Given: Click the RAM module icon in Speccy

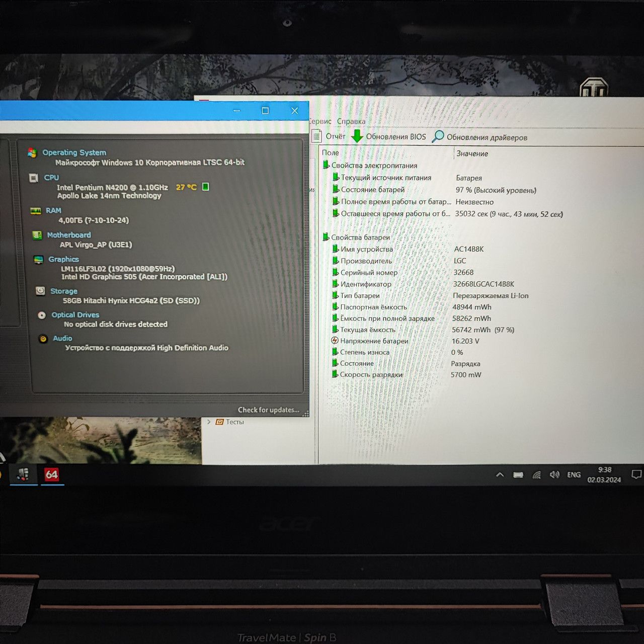Looking at the screenshot, I should (36, 211).
